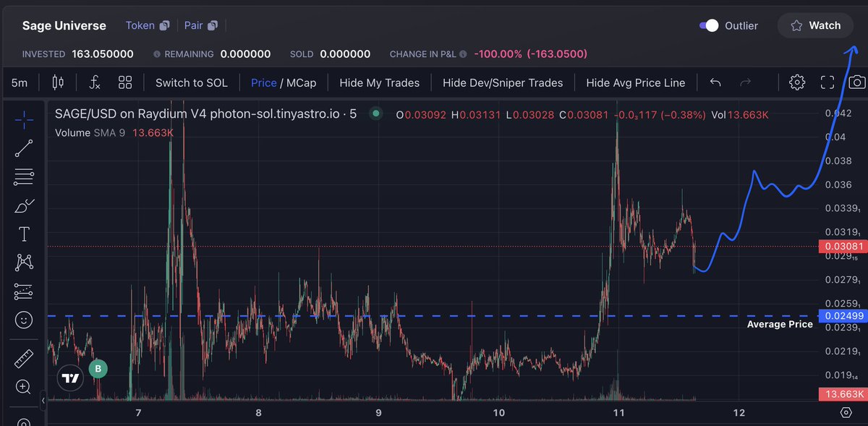
Task: Click the 13.663K volume axis label
Action: click(x=842, y=394)
